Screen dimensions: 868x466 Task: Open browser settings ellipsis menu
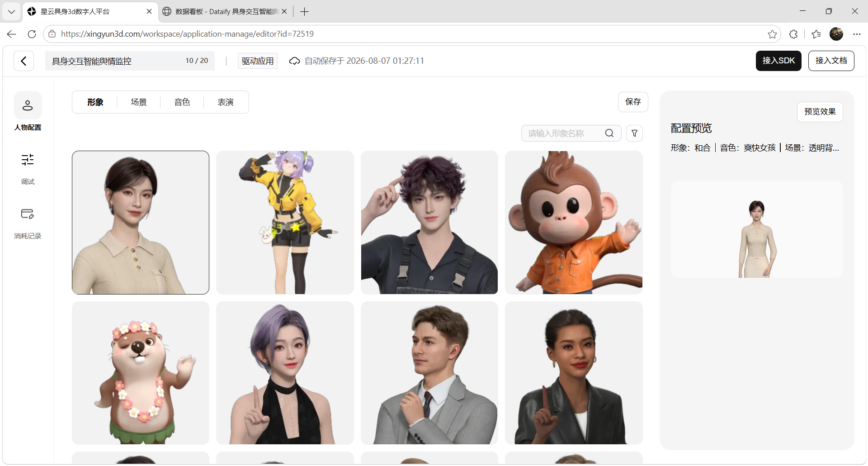click(x=857, y=34)
